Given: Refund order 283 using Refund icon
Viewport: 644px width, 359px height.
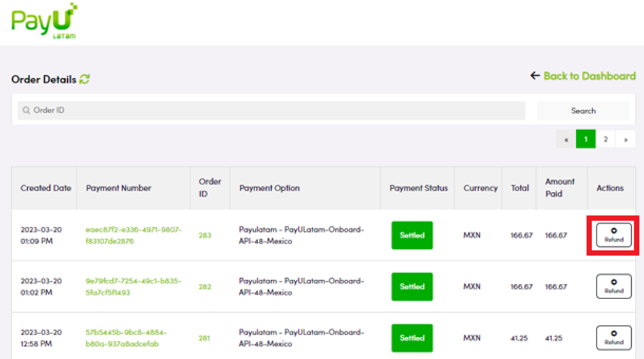Looking at the screenshot, I should (614, 235).
